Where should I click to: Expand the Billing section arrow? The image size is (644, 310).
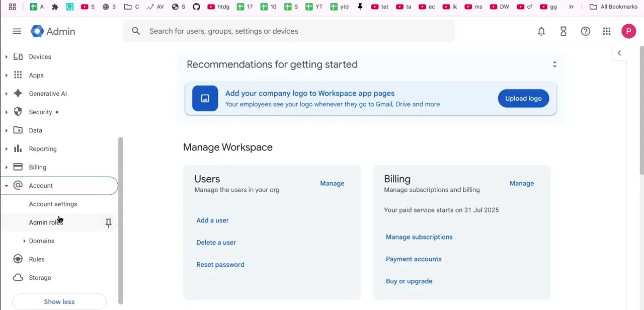[7, 167]
